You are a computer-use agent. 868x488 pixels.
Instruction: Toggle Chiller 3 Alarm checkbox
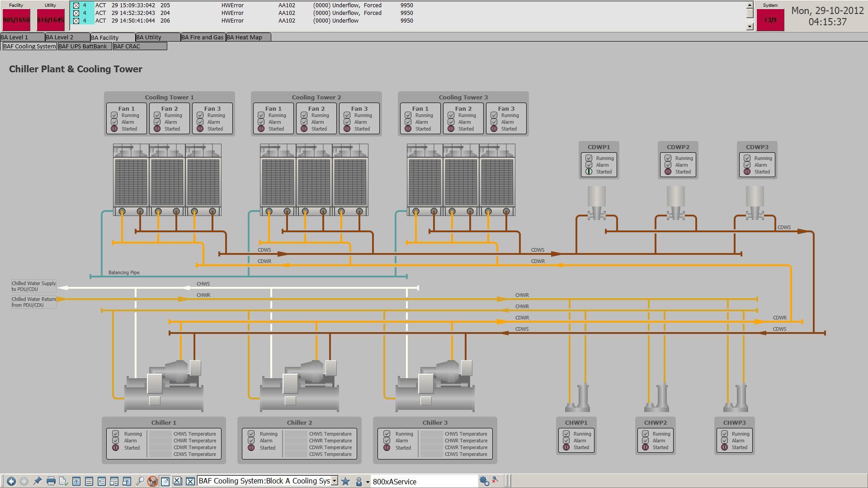pos(387,441)
